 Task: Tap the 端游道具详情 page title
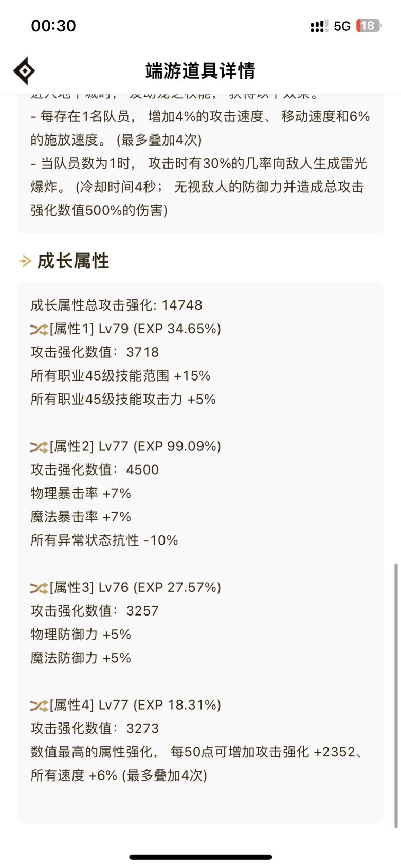pos(200,71)
